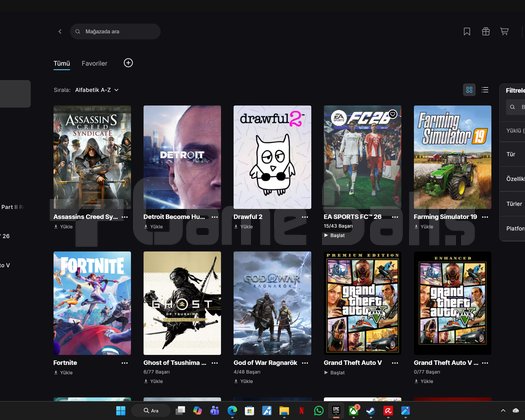525x420 pixels.
Task: Click the 6/77 Başarı achievements text
Action: pyautogui.click(x=156, y=372)
